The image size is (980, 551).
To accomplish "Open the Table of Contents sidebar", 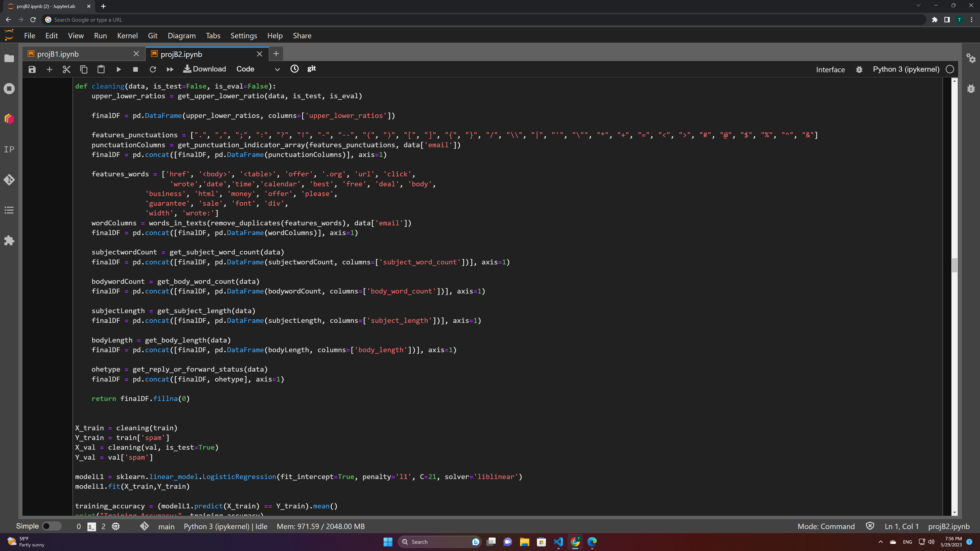I will 9,210.
